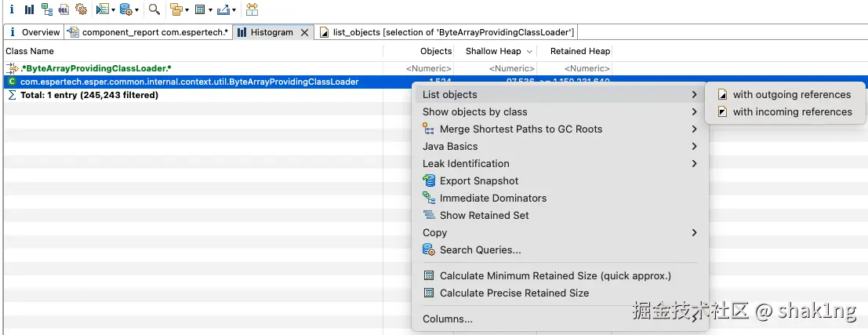Click the Search Queries menu icon
868x335 pixels.
428,249
